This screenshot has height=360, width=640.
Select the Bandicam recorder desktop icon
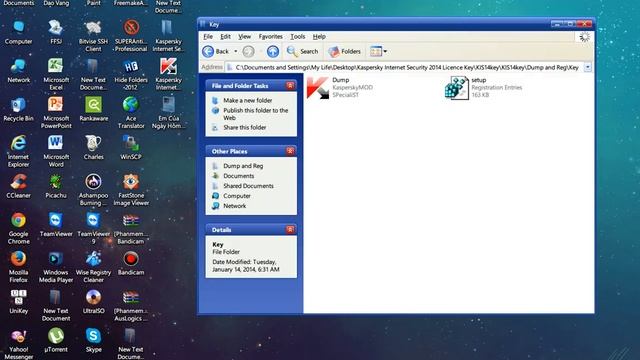pyautogui.click(x=131, y=263)
